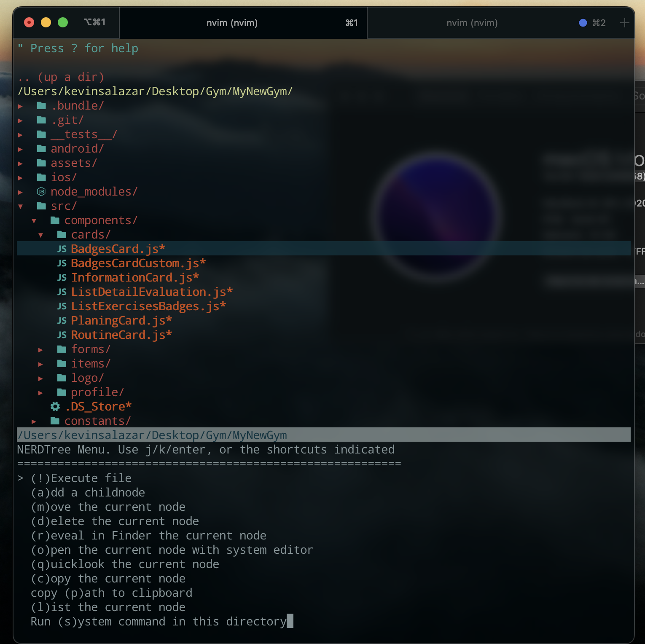645x644 pixels.
Task: Click the items/ directory name
Action: coord(91,364)
